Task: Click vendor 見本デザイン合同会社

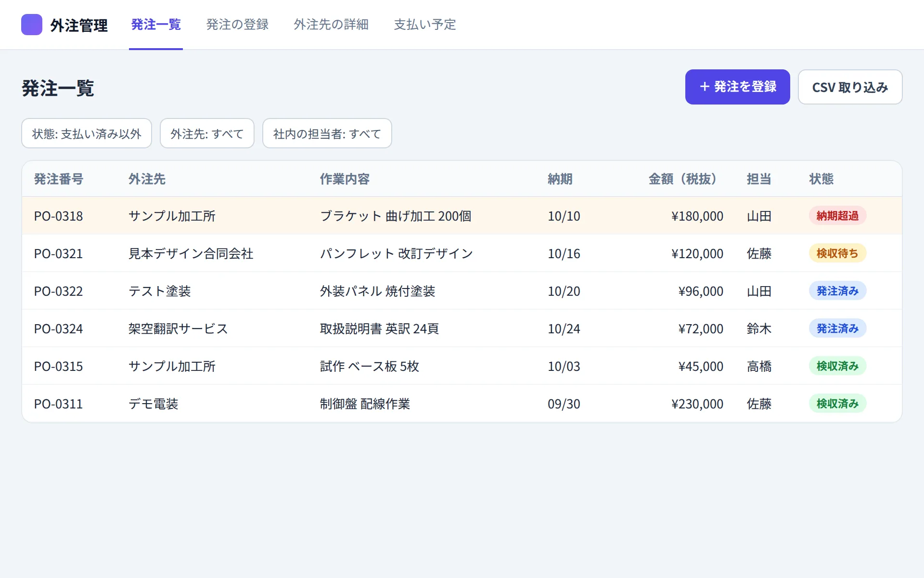Action: coord(191,253)
